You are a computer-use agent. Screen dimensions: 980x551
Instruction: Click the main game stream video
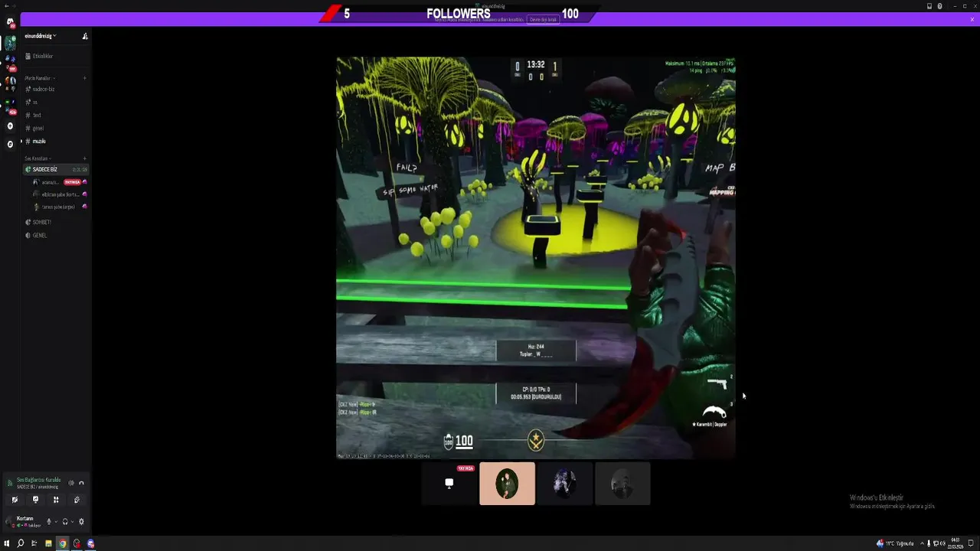tap(536, 258)
